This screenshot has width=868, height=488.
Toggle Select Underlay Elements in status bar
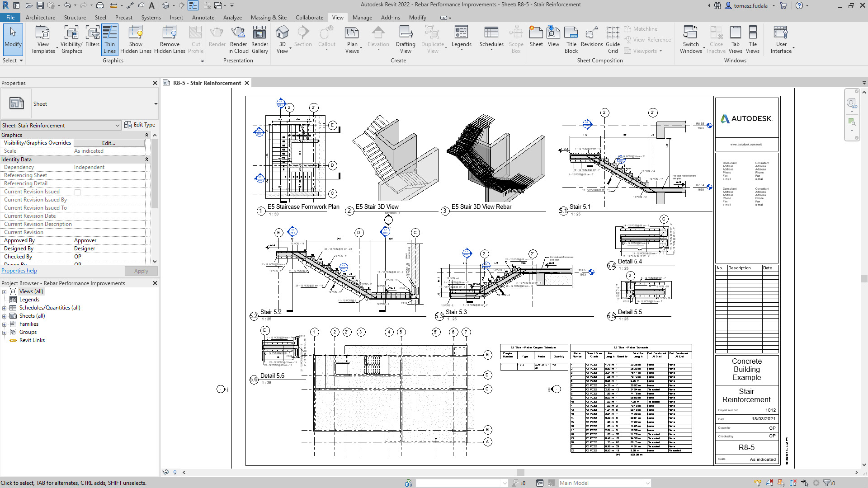click(769, 483)
